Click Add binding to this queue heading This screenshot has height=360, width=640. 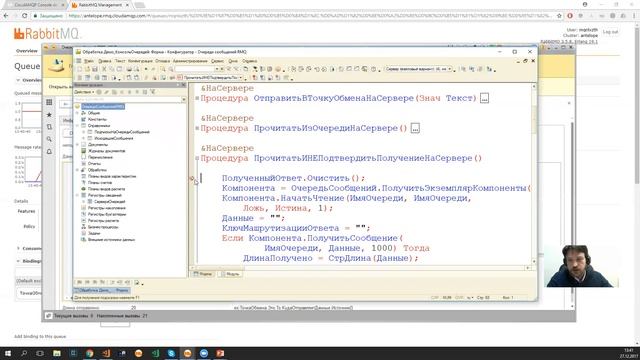click(x=40, y=336)
